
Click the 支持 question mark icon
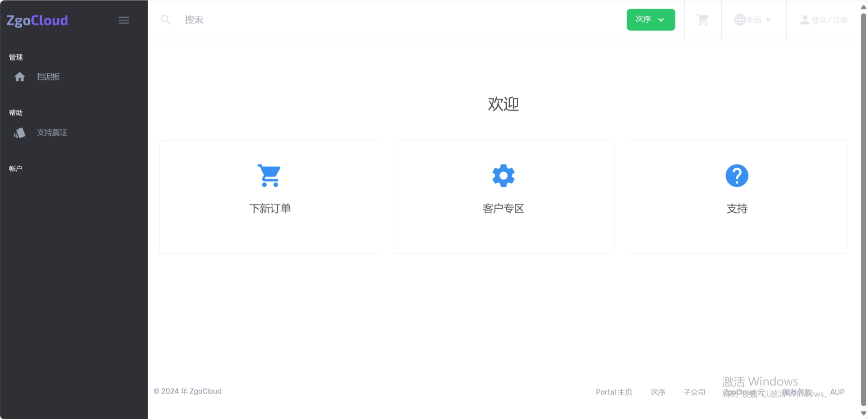(x=736, y=175)
